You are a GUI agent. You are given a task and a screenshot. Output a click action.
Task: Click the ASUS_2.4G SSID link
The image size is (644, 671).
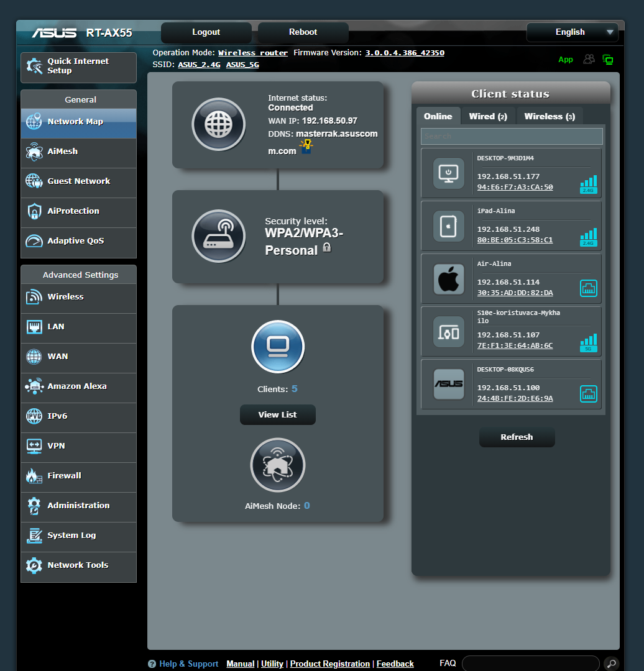(199, 65)
